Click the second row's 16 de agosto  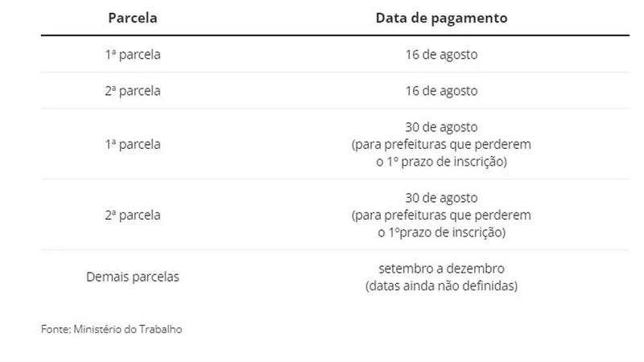click(x=441, y=91)
